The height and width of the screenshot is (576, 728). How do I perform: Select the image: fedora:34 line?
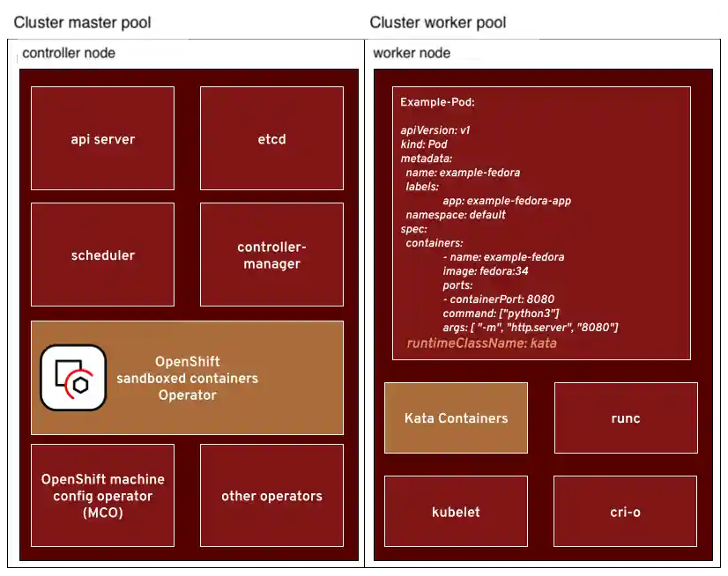click(485, 271)
